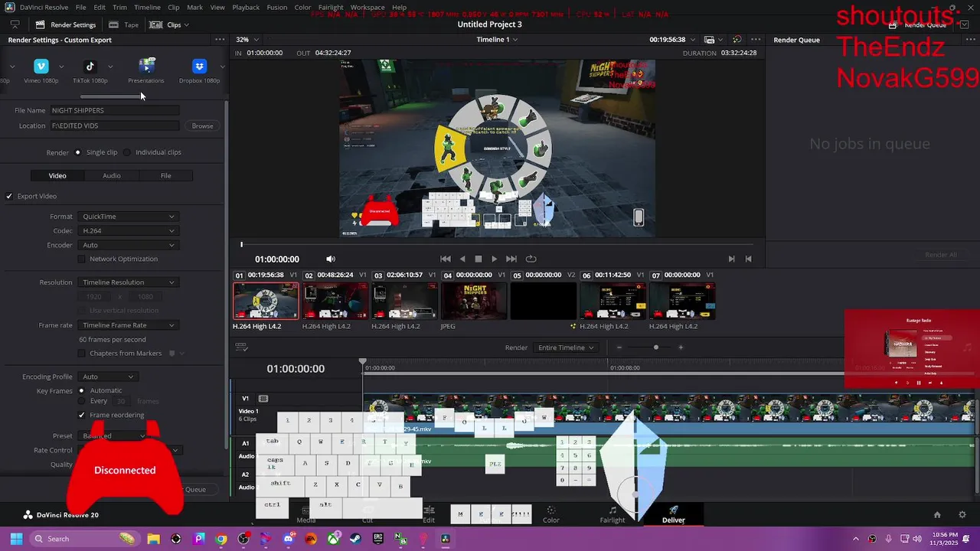The image size is (980, 551).
Task: Select Every N frames key frame option
Action: pyautogui.click(x=81, y=401)
